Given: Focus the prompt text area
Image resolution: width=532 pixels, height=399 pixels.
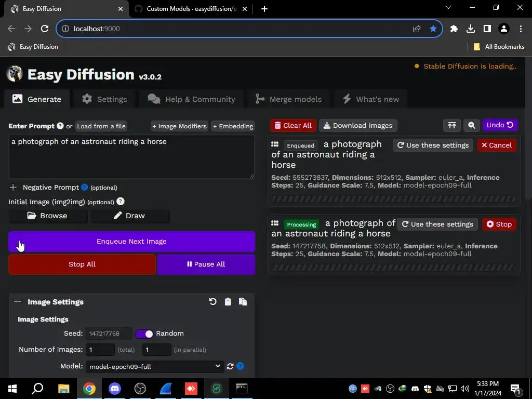Looking at the screenshot, I should pyautogui.click(x=131, y=157).
